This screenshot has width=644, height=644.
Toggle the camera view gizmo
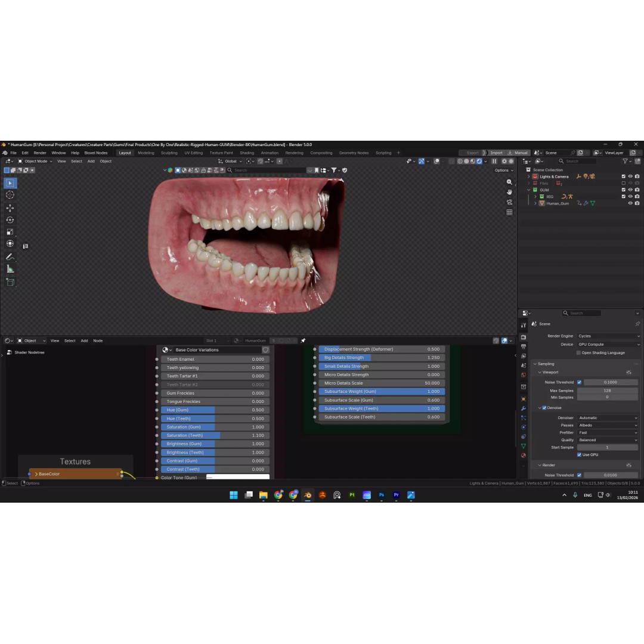point(509,202)
